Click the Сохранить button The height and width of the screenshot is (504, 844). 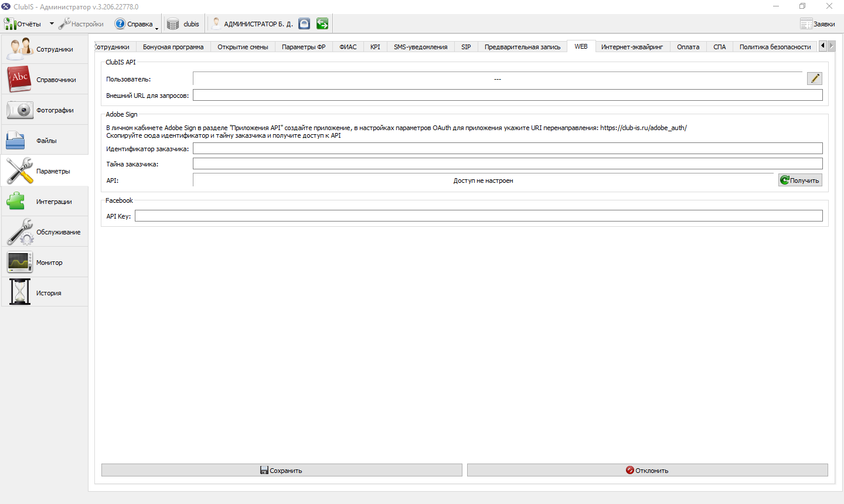pos(282,470)
